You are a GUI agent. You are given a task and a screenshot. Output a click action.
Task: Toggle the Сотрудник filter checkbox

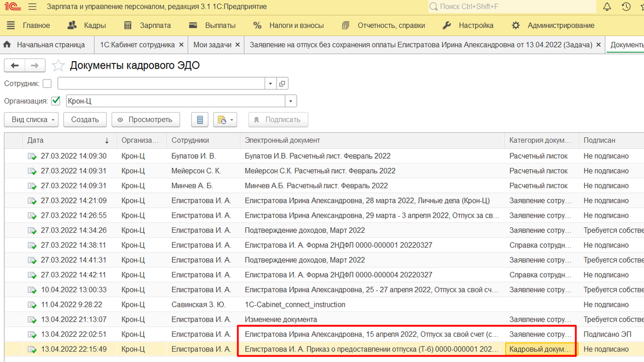pos(47,83)
